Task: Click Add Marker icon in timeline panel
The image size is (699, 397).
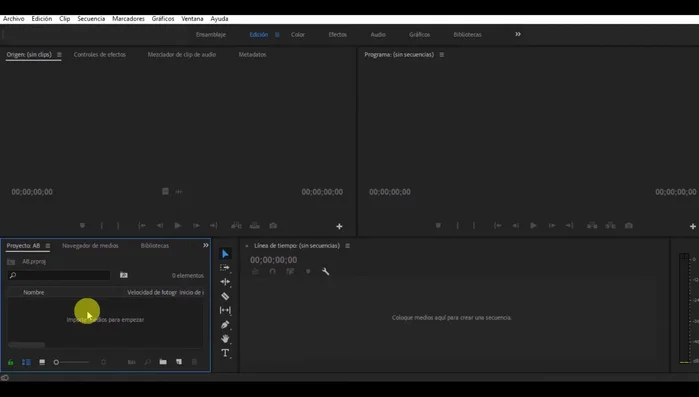Action: tap(308, 271)
